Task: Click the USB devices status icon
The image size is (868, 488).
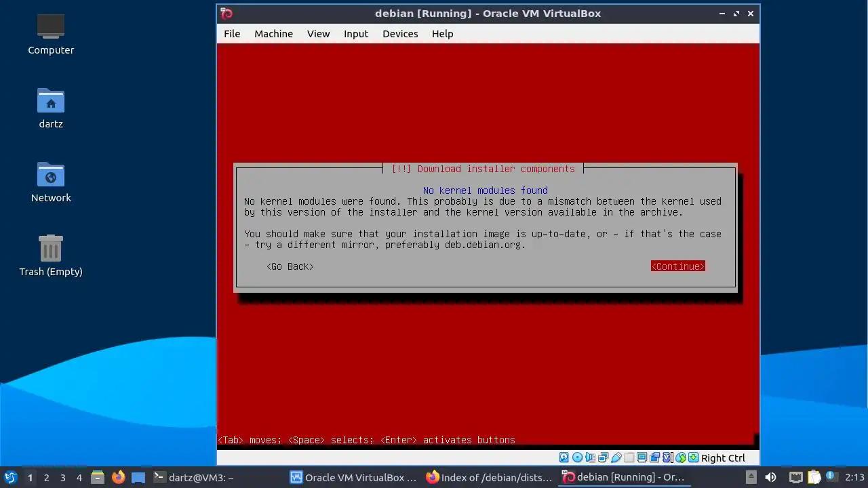Action: coord(616,457)
